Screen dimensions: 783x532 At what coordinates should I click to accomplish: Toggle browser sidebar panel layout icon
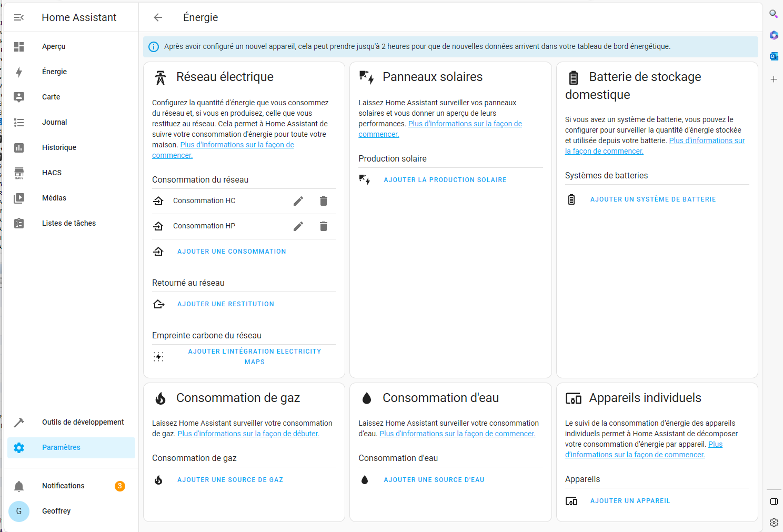pos(774,501)
